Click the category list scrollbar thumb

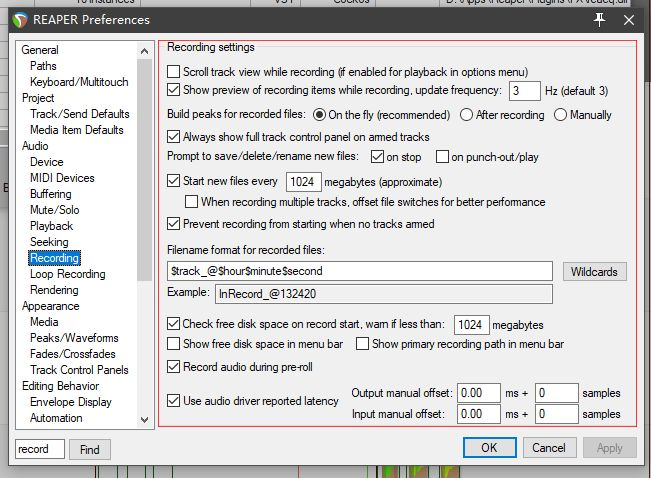pyautogui.click(x=144, y=170)
